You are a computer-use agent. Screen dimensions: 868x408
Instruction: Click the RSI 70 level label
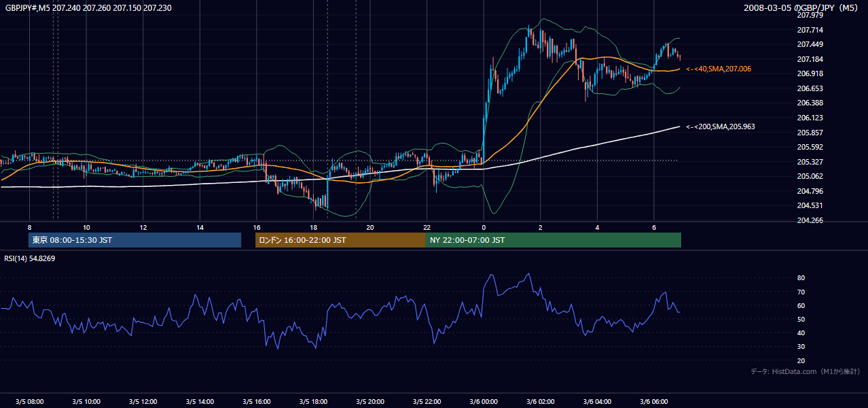[801, 292]
